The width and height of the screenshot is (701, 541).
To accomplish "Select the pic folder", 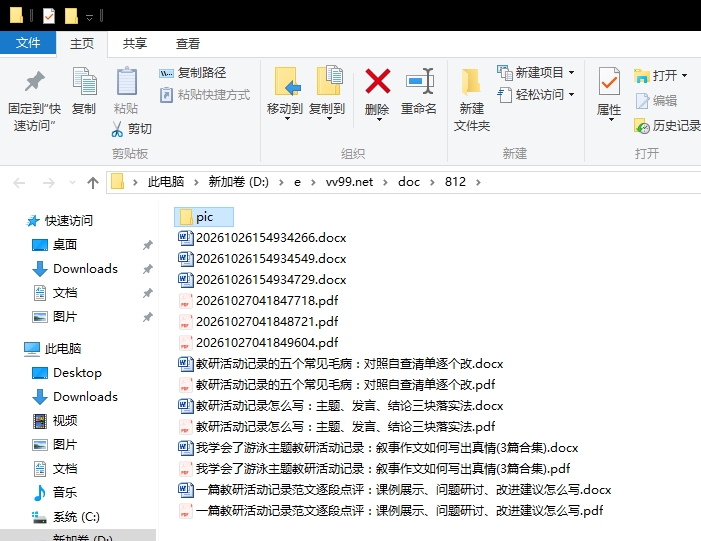I will (204, 217).
